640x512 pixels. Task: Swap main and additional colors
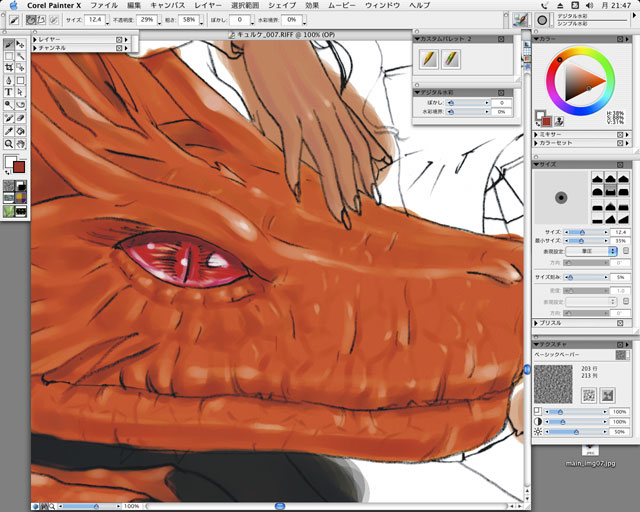7,172
